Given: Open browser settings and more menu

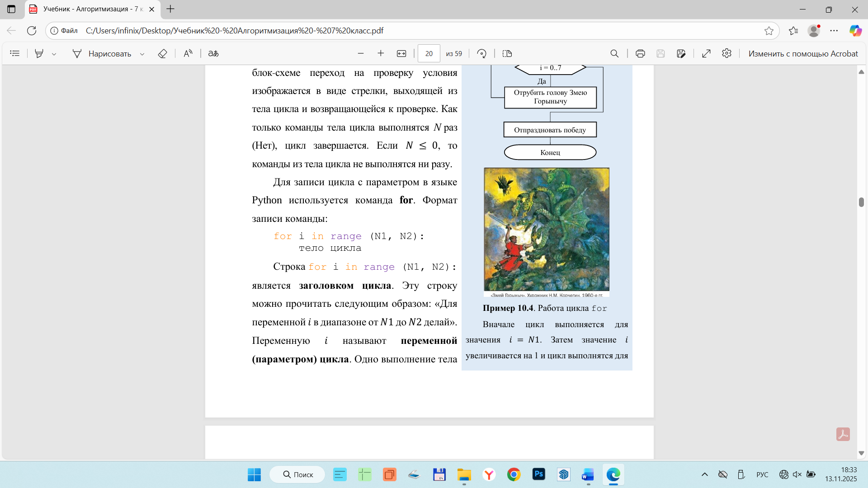Looking at the screenshot, I should click(834, 30).
